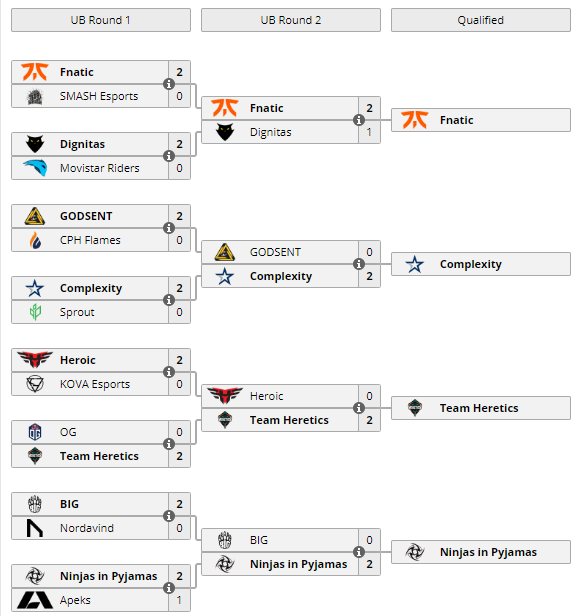Click the UB Round 1 header
This screenshot has width=576, height=616.
point(101,20)
